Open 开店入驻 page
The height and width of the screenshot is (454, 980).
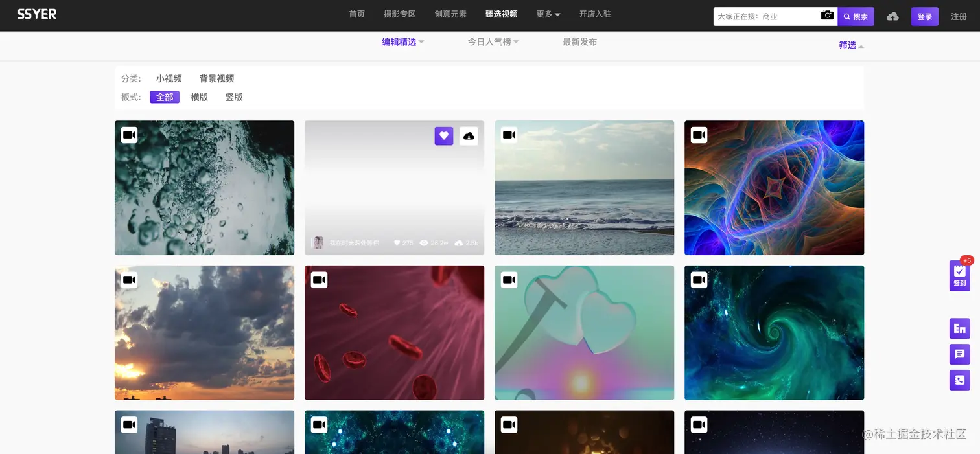pos(595,14)
